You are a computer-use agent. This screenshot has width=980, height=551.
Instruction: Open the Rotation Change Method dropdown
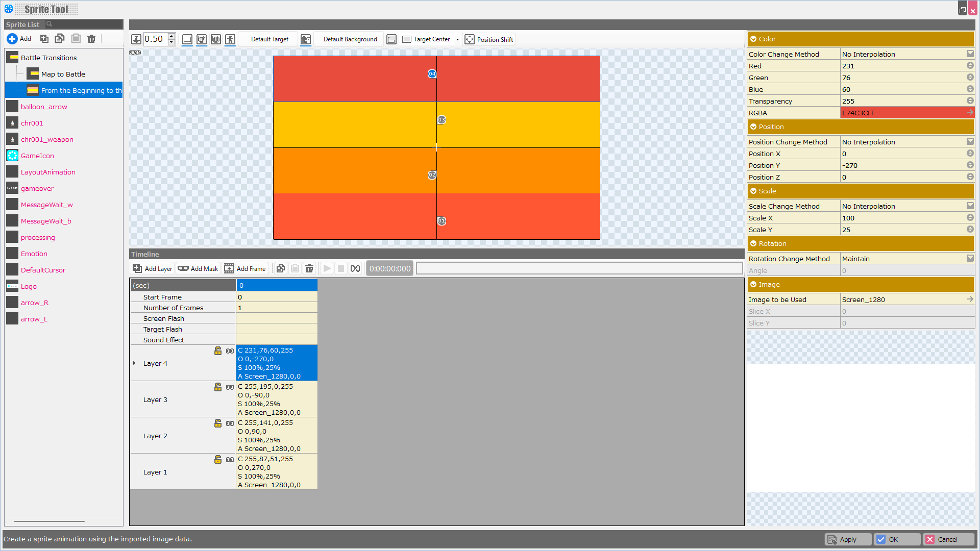tap(970, 259)
